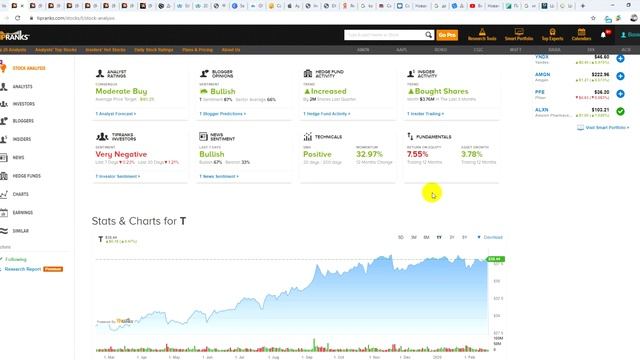Click the Hedge Fund Activity card icon
This screenshot has width=640, height=360.
(308, 73)
